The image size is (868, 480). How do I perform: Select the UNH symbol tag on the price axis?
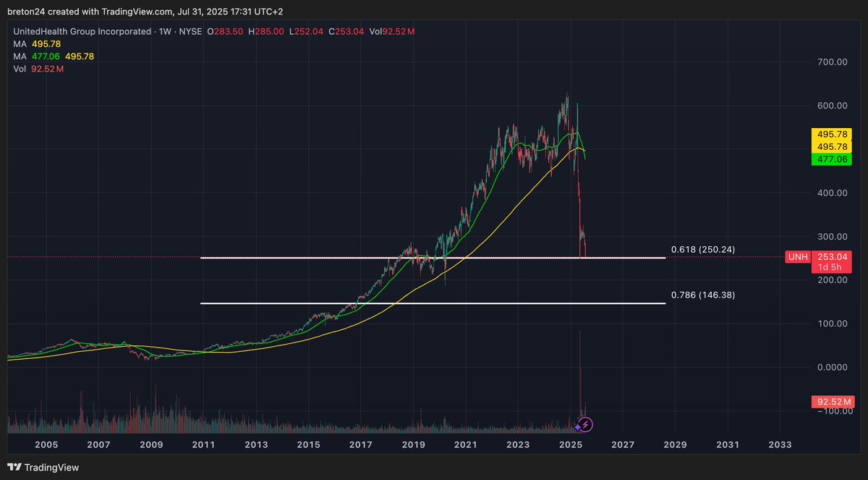pyautogui.click(x=797, y=257)
